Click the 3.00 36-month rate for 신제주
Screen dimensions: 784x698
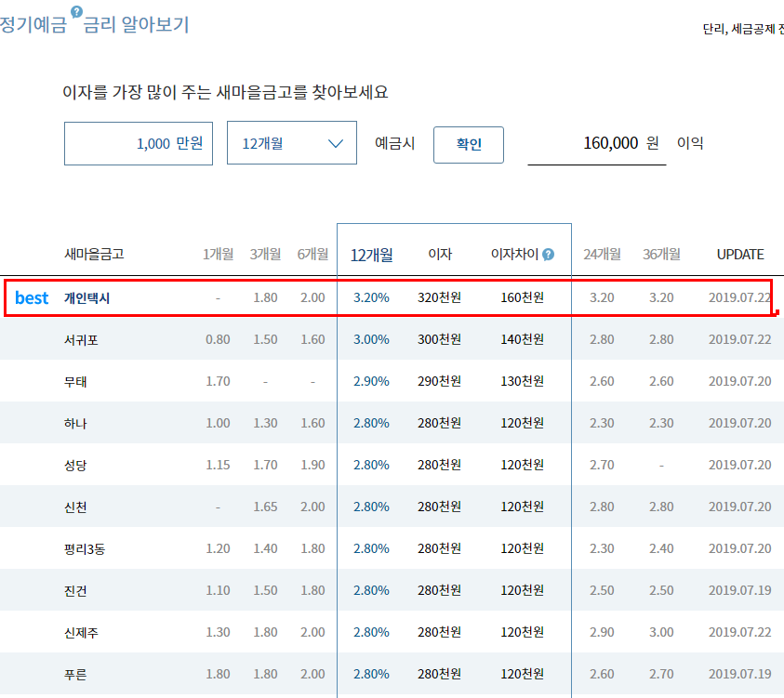tap(661, 633)
